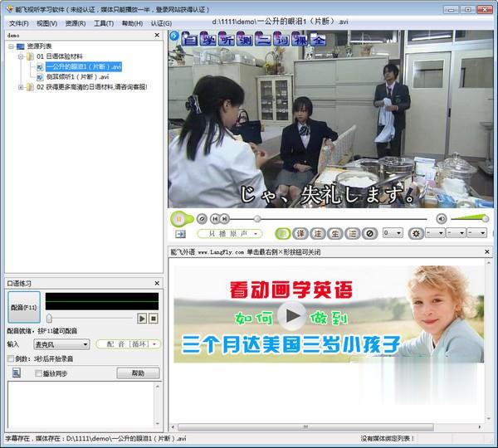Jump to the previous sentence
498x448 pixels.
tap(215, 219)
